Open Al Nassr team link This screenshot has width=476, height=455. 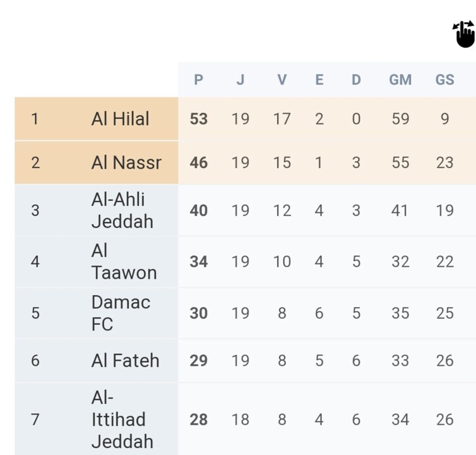(x=126, y=162)
